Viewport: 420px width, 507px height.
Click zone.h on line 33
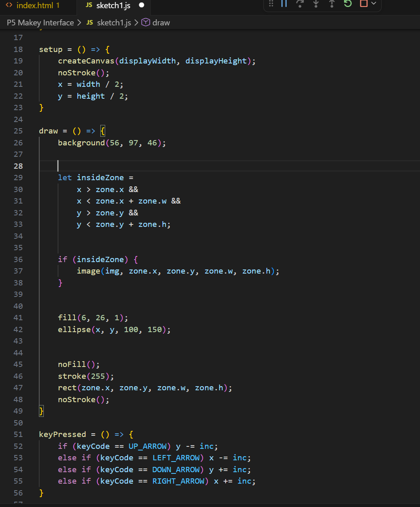pos(152,224)
